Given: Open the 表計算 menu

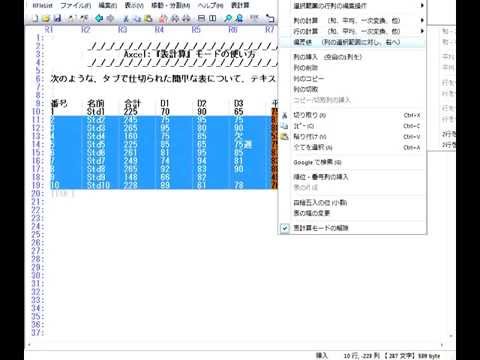Looking at the screenshot, I should [240, 5].
